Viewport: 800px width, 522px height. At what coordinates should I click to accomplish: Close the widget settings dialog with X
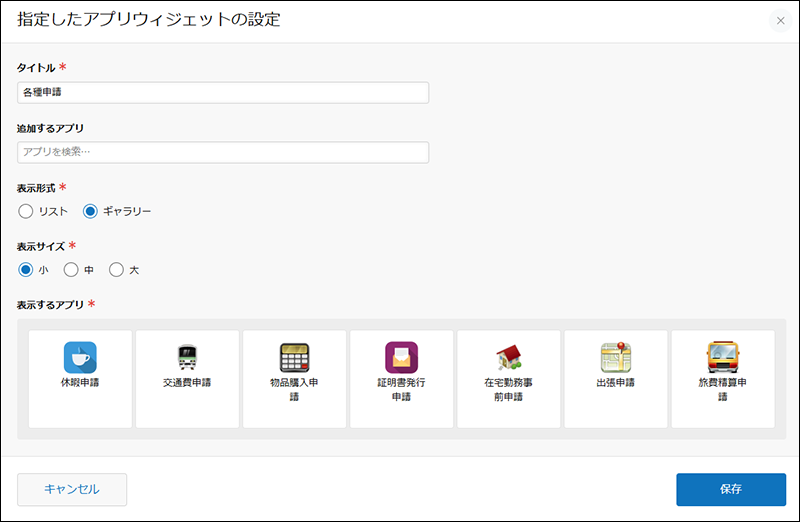[780, 21]
